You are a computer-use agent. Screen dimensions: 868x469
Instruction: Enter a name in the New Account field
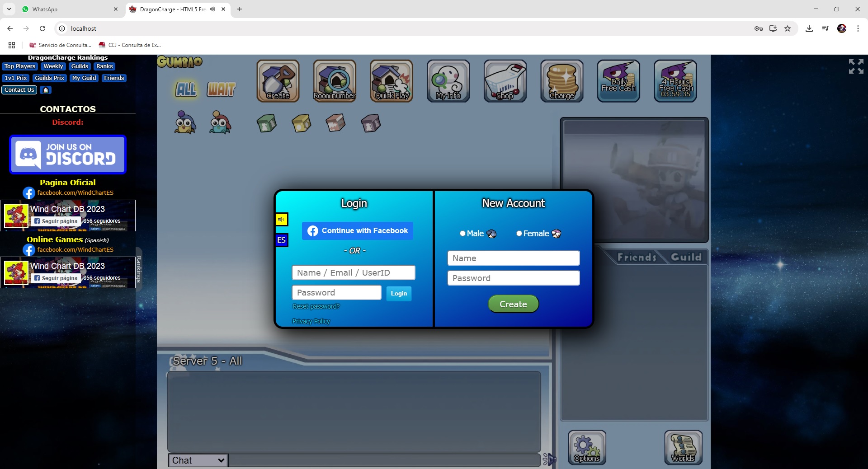point(513,258)
